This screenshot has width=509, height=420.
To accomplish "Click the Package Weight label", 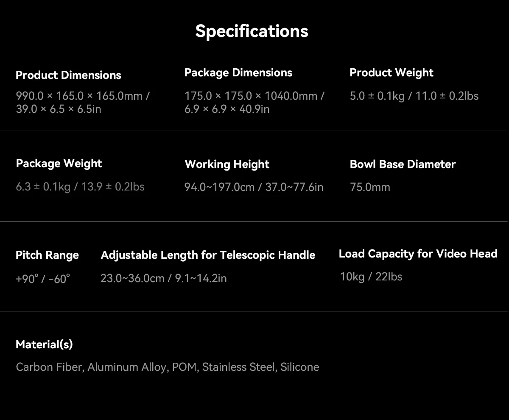I will click(x=59, y=163).
